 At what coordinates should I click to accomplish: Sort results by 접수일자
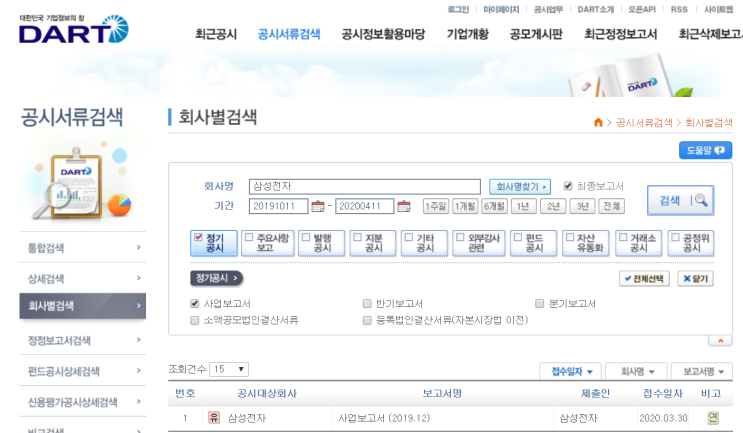[571, 371]
